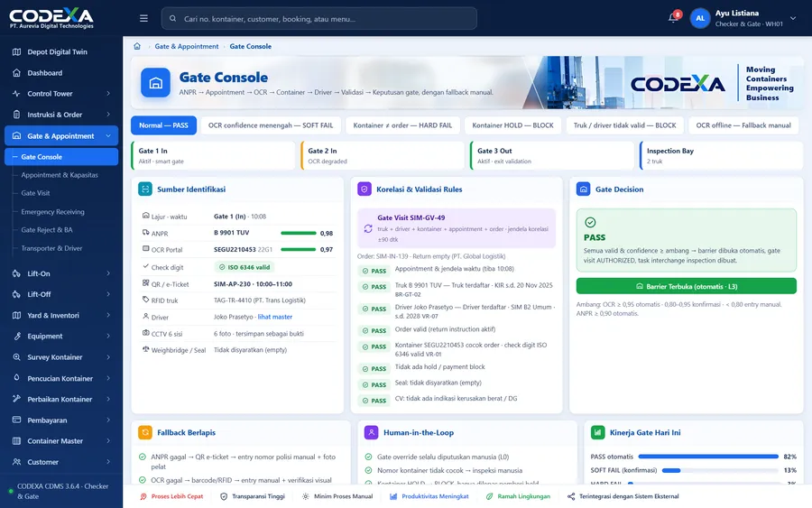Go to home via breadcrumb icon
Viewport: 812px width, 508px height.
point(137,46)
